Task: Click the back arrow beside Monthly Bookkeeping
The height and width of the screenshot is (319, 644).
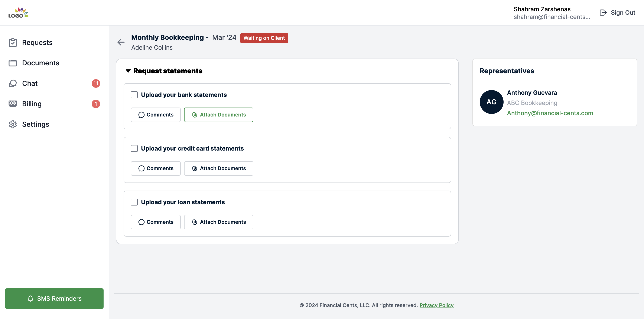Action: 121,42
